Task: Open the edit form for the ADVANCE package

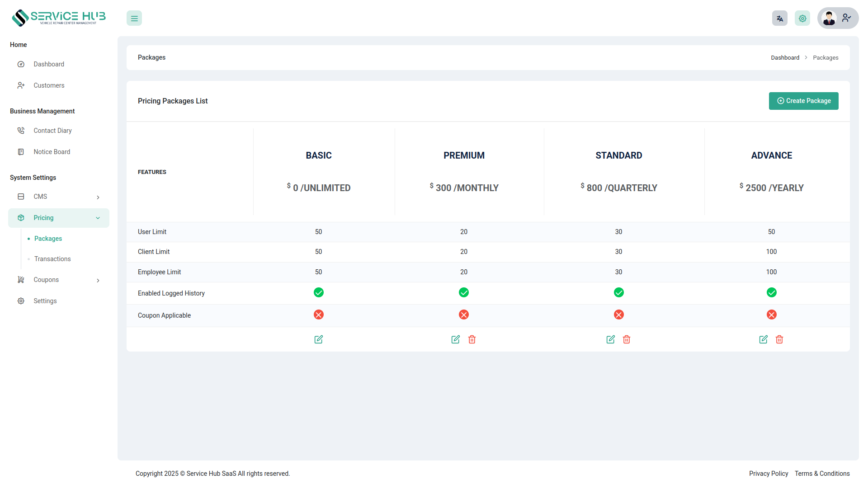Action: click(x=764, y=339)
